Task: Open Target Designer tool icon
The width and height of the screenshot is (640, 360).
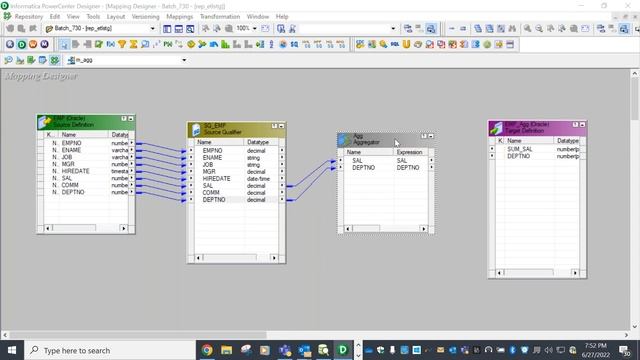Action: [20, 60]
